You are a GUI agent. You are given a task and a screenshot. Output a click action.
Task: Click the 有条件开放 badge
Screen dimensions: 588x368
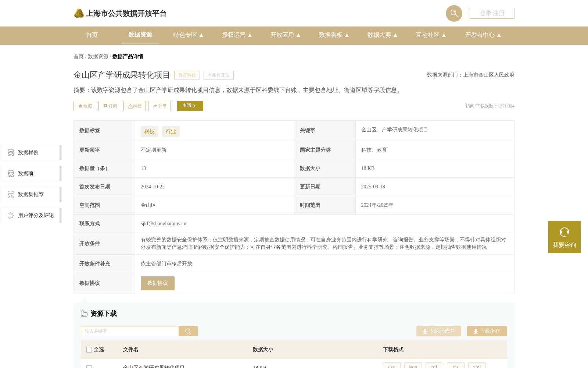pyautogui.click(x=219, y=75)
